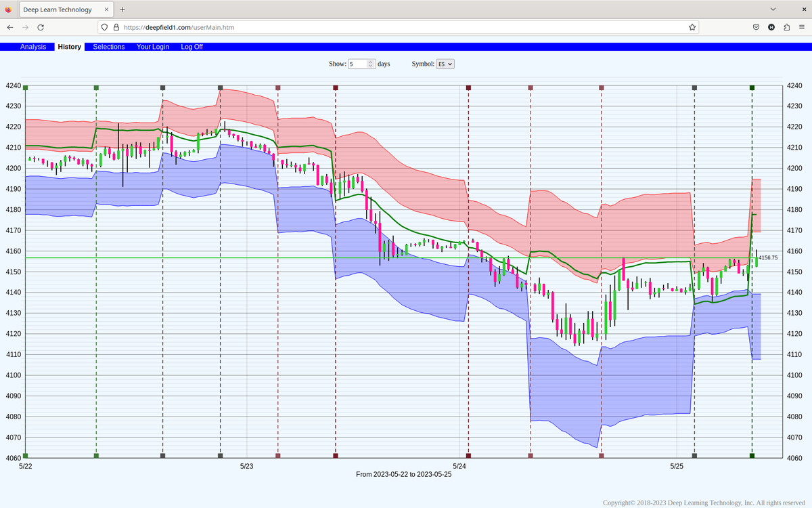Open the browser extensions panel
Image resolution: width=812 pixels, height=508 pixels.
[x=787, y=27]
